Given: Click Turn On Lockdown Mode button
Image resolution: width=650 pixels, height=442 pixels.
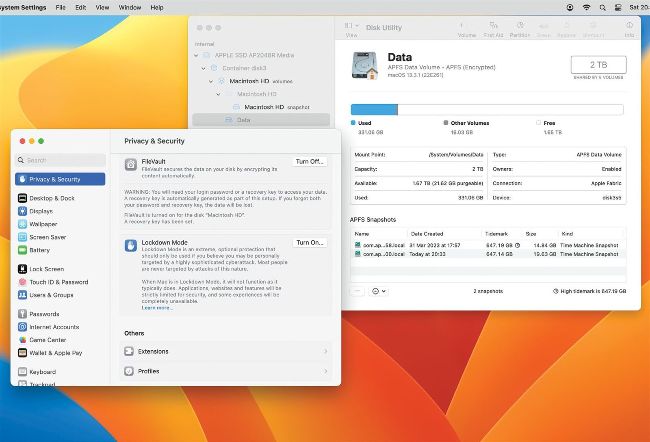Looking at the screenshot, I should coord(309,242).
